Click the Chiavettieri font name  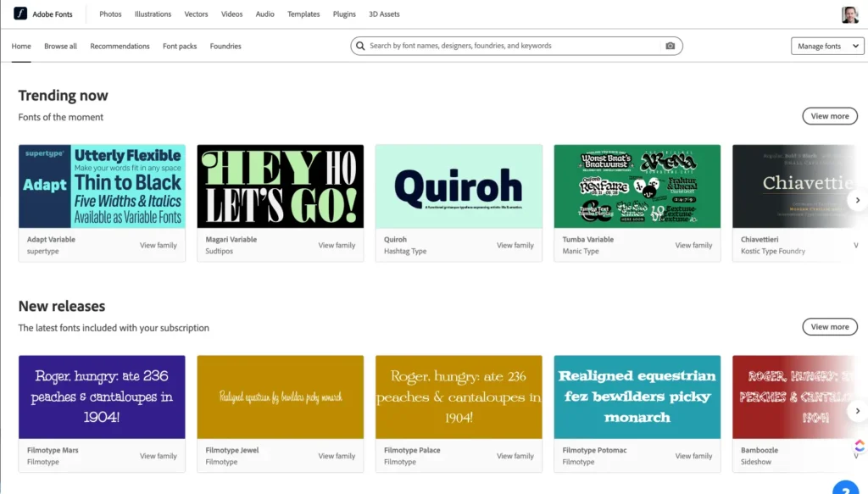click(759, 240)
